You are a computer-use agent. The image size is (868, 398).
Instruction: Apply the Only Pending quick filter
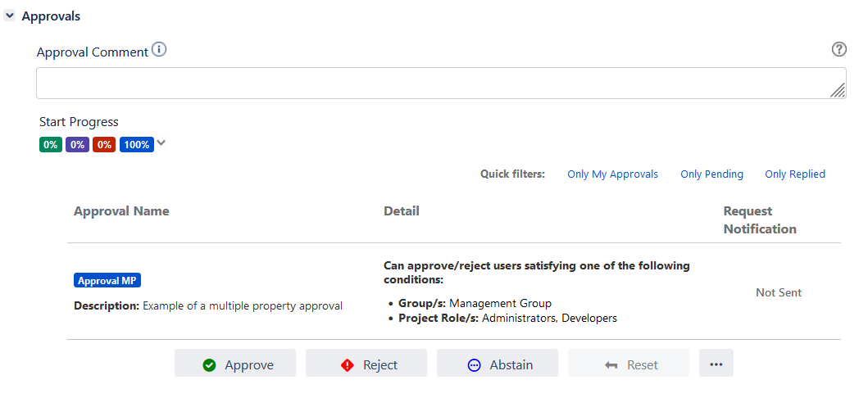coord(711,174)
